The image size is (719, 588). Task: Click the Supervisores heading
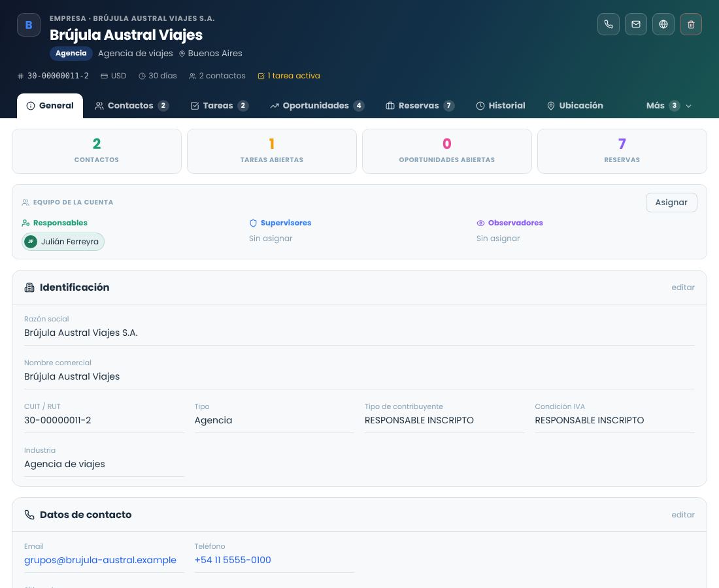pos(286,223)
